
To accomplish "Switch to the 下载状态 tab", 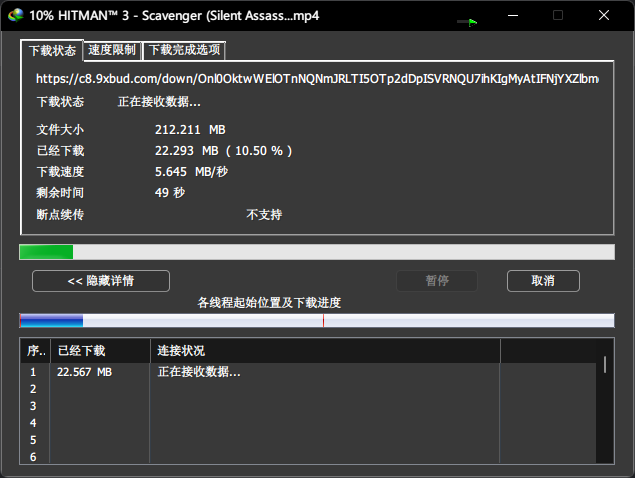I will [x=52, y=51].
